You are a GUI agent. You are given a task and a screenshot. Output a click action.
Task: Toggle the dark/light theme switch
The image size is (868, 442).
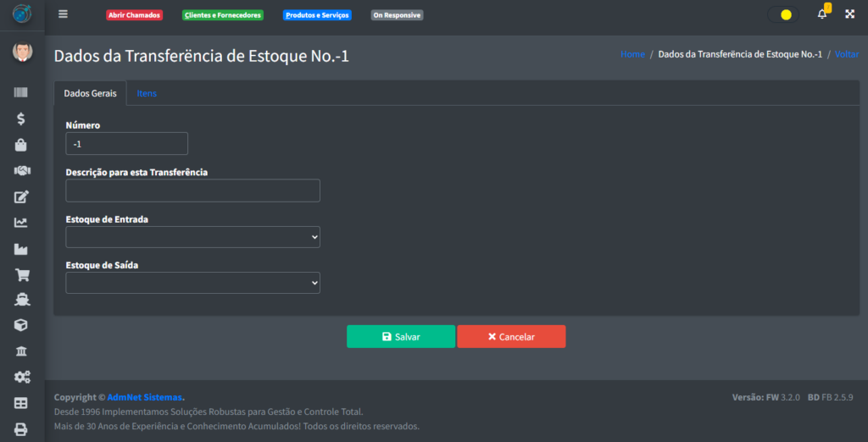click(x=782, y=14)
